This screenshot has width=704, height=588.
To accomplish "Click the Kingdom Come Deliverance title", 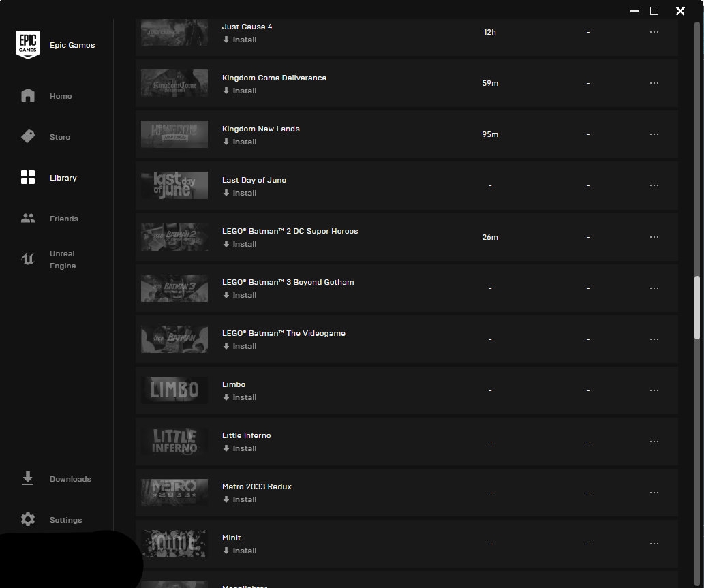I will 275,78.
